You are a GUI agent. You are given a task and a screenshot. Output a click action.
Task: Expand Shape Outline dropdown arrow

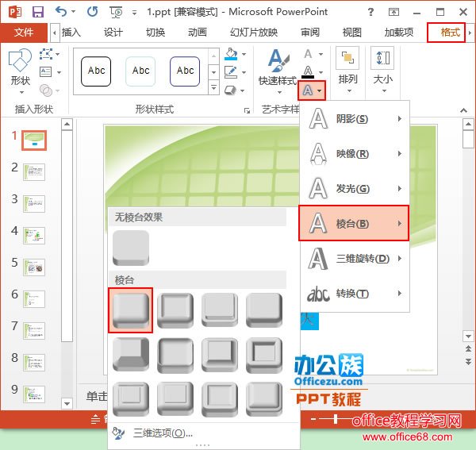244,72
